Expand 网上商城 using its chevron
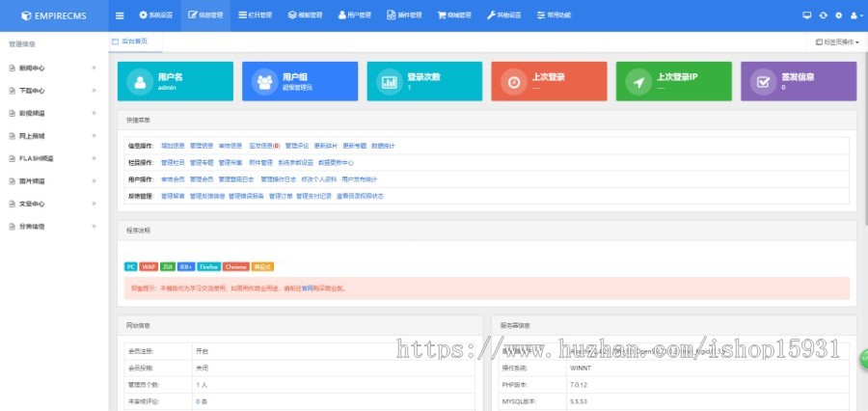This screenshot has height=411, width=868. [94, 136]
